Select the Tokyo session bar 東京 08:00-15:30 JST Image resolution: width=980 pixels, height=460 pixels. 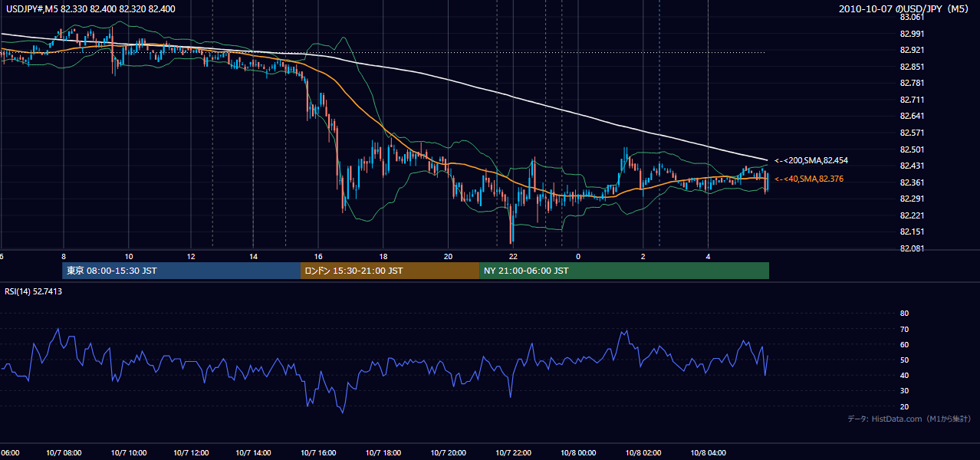click(182, 271)
